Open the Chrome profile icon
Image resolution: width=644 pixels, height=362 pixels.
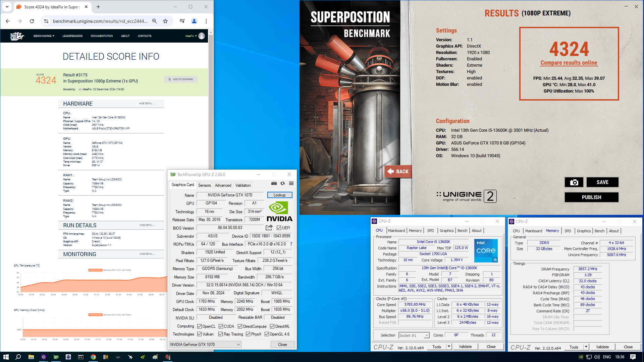coord(194,21)
